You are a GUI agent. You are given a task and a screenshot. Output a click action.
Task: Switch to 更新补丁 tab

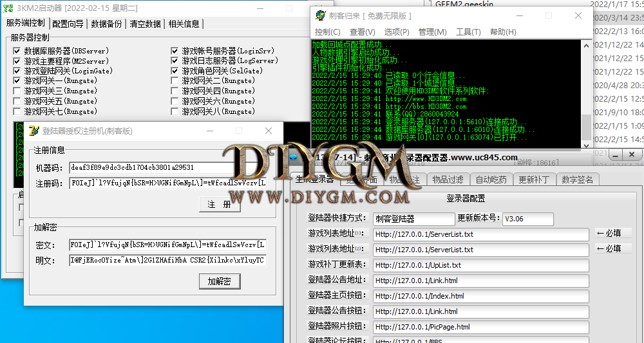tap(534, 180)
